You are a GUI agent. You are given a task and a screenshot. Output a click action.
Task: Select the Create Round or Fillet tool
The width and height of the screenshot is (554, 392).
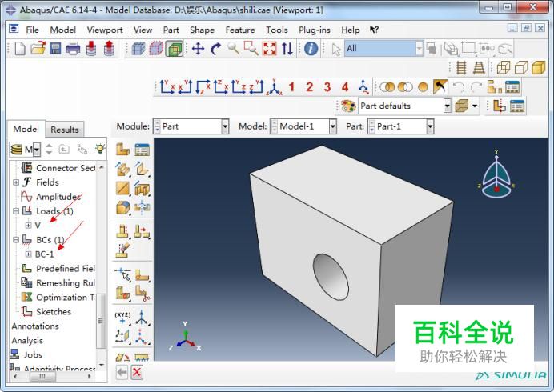pos(122,208)
